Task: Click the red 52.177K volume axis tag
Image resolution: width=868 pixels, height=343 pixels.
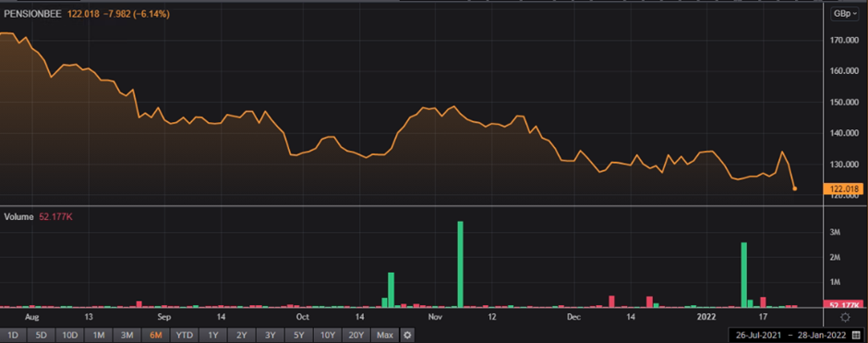Action: [843, 305]
